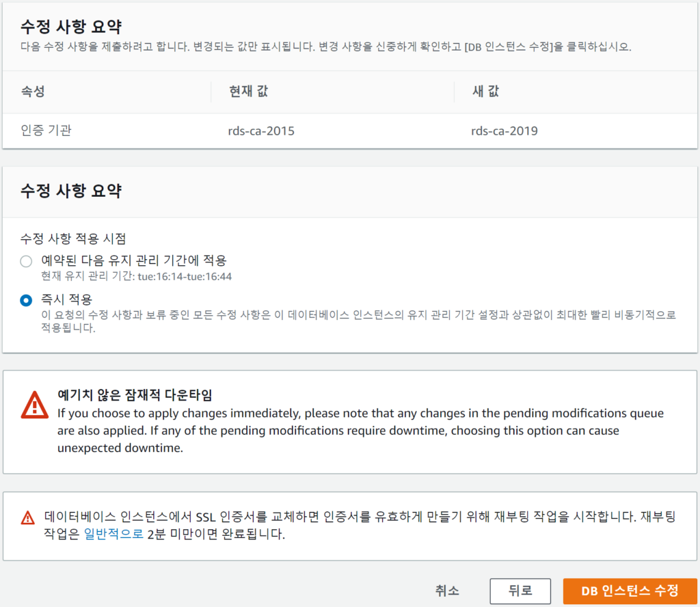700x607 pixels.
Task: Click the 수정 사항 적용 시점 label
Action: point(73,239)
